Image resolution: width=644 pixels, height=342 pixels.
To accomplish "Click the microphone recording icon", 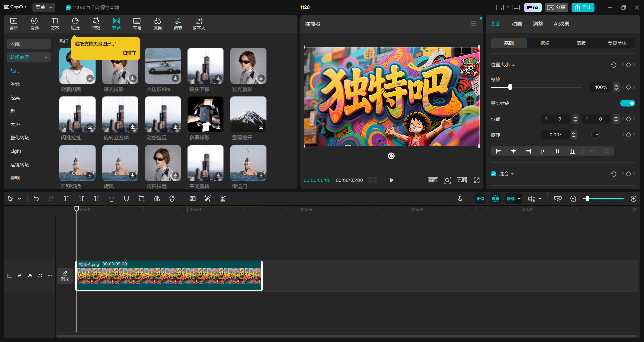I will (460, 198).
